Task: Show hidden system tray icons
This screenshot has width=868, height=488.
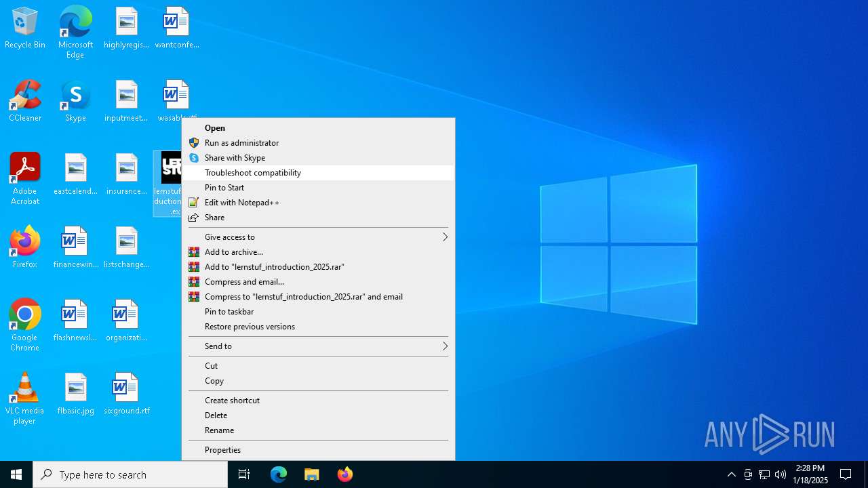Action: [x=732, y=474]
